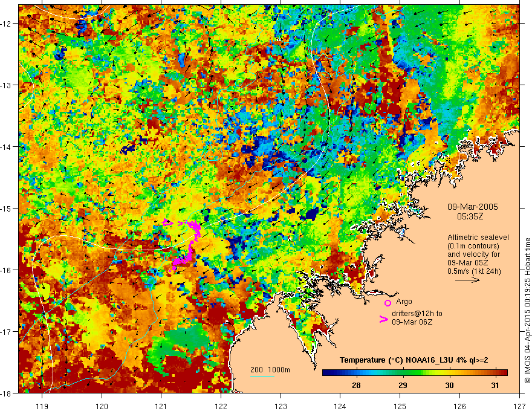Viewport: 532px width, 411px height.
Task: Click the latitude '-17' axis label
Action: click(x=6, y=331)
